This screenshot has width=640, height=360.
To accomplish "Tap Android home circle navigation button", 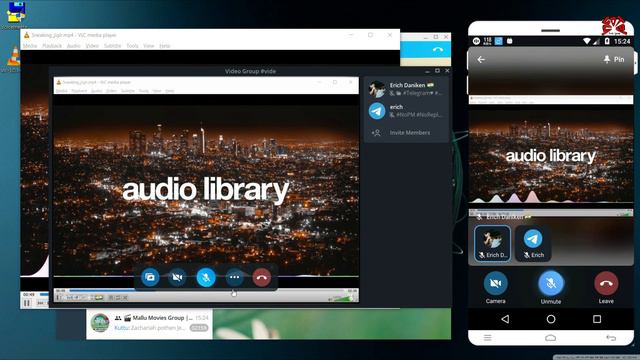I will (551, 319).
